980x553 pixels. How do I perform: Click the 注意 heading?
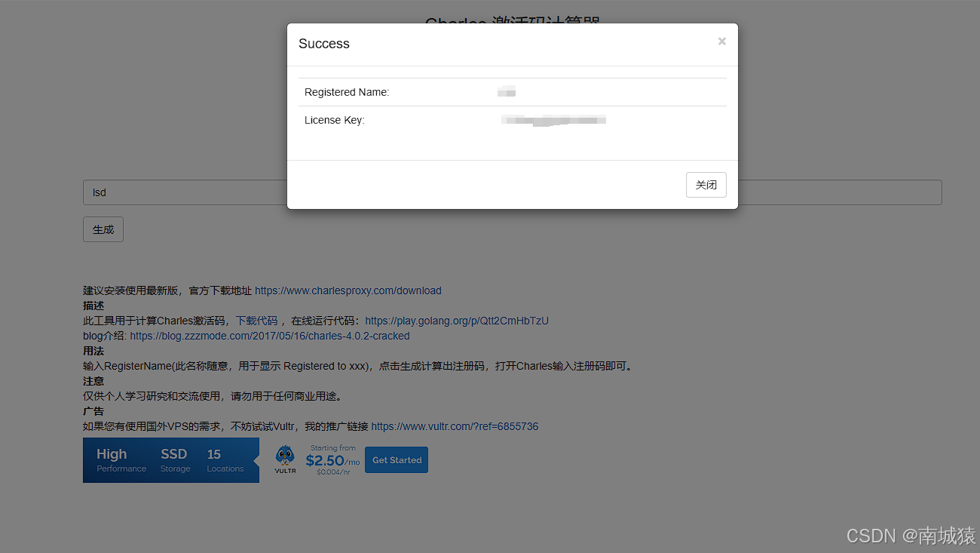[93, 381]
